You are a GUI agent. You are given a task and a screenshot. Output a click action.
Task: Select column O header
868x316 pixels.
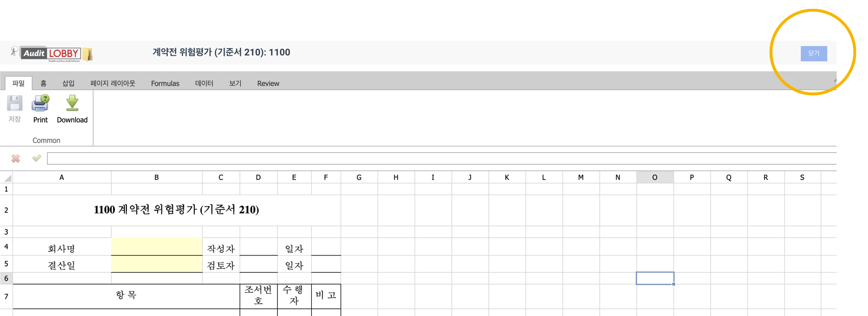[655, 178]
